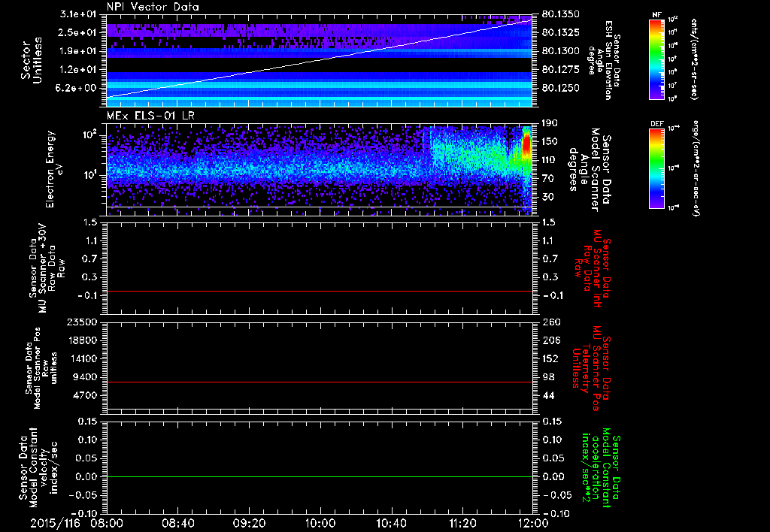This screenshot has height=532, width=770.
Task: Click the red line in Scanner Pos panel
Action: coord(319,382)
